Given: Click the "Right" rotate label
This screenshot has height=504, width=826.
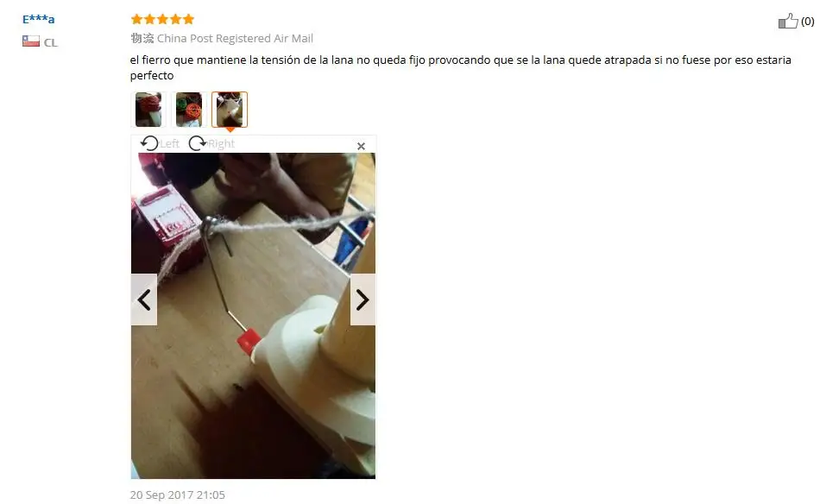Looking at the screenshot, I should (x=221, y=144).
